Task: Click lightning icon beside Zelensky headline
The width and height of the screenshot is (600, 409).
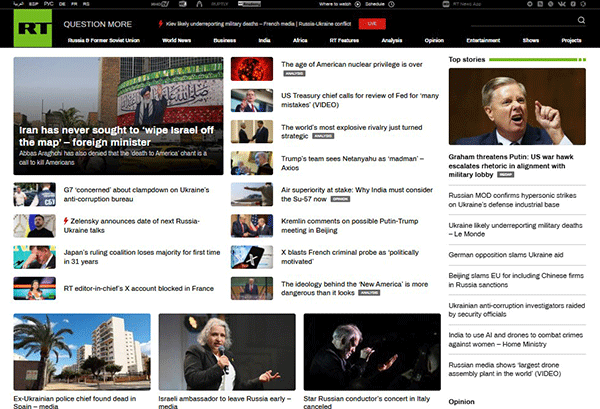Action: click(x=66, y=221)
